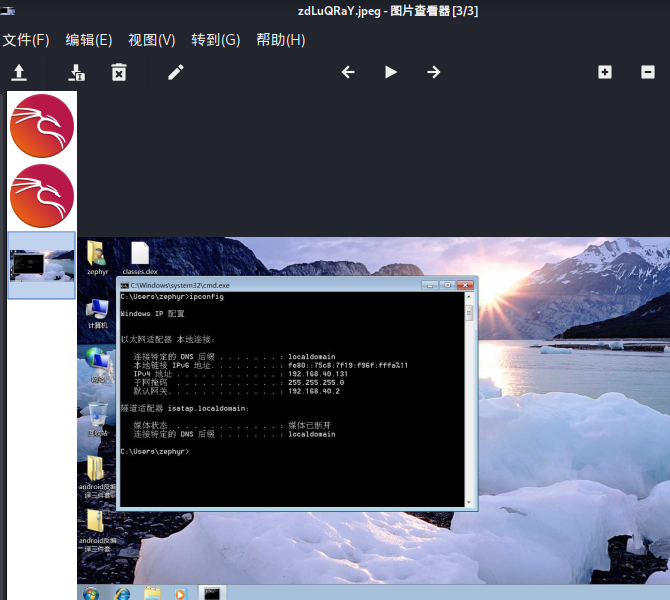The width and height of the screenshot is (670, 600).
Task: Click the cmd window scrollbar down arrow
Action: point(469,502)
